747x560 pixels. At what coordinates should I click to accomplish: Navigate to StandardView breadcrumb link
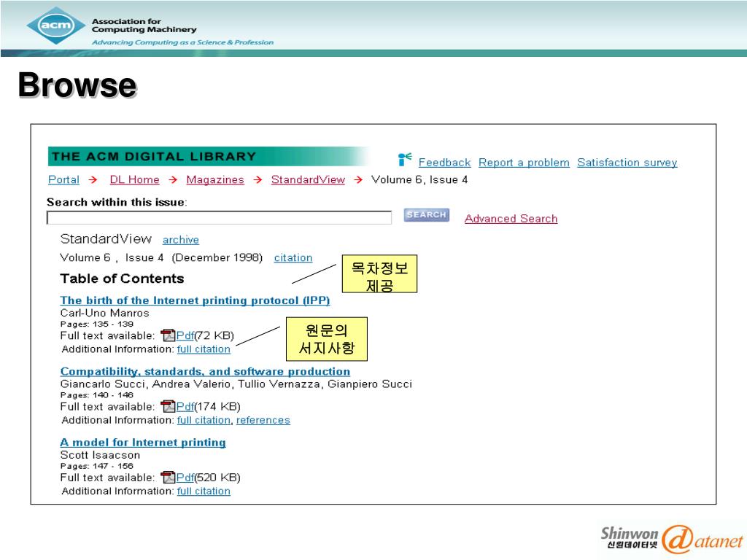[x=308, y=179]
